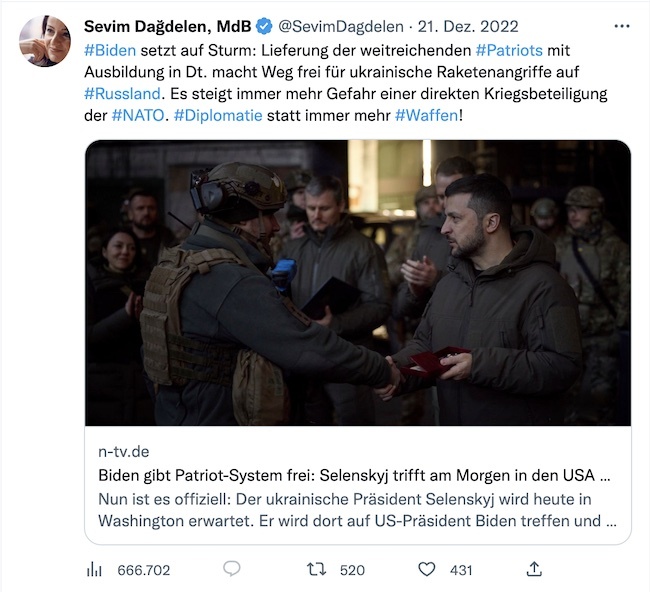Click the retweet count 520
Screen dimensions: 650x592
pos(352,570)
